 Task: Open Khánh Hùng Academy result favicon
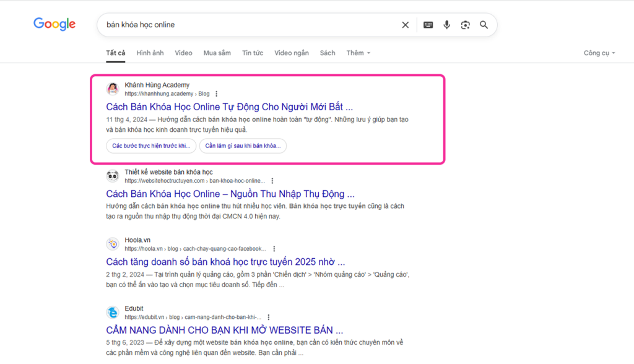[x=113, y=89]
